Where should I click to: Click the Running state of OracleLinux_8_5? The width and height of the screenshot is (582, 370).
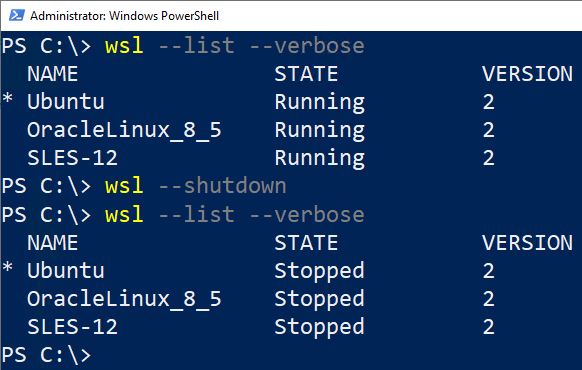click(320, 131)
